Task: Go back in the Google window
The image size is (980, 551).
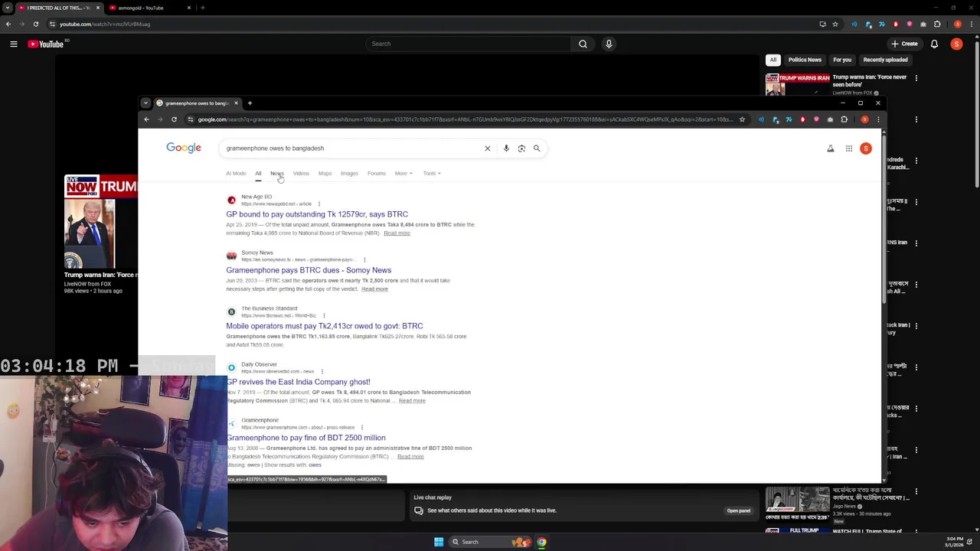Action: pyautogui.click(x=146, y=119)
